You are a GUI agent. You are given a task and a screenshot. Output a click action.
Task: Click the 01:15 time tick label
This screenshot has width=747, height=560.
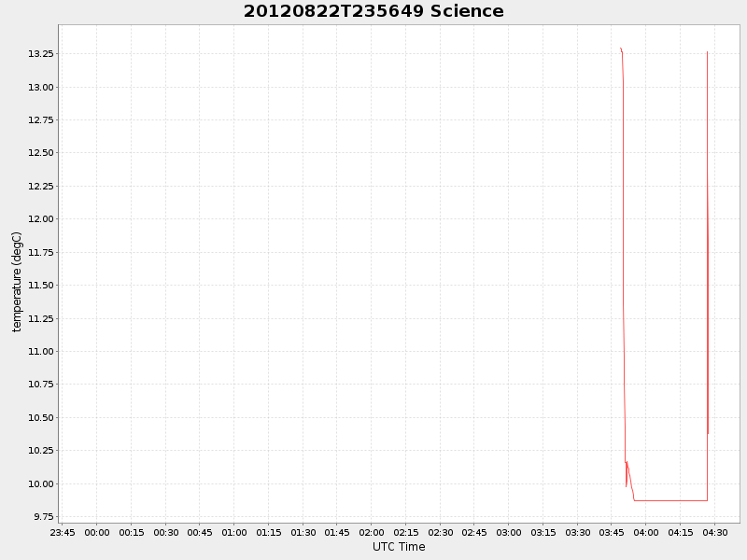coord(269,532)
